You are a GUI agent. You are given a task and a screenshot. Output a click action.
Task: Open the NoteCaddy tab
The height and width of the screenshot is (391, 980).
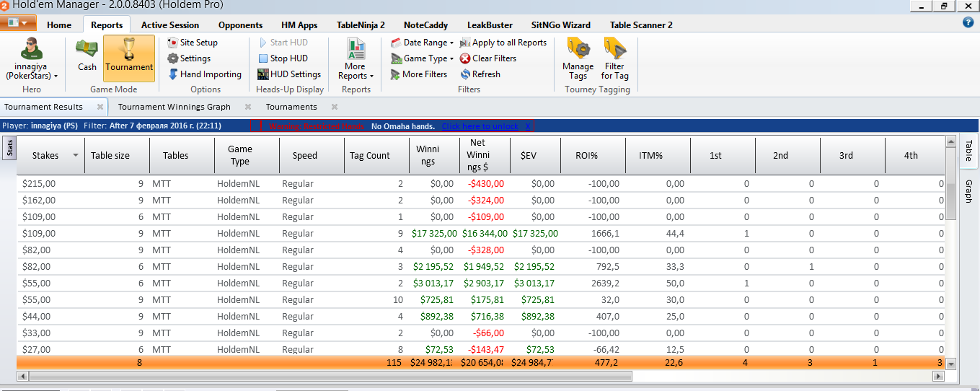pos(425,25)
